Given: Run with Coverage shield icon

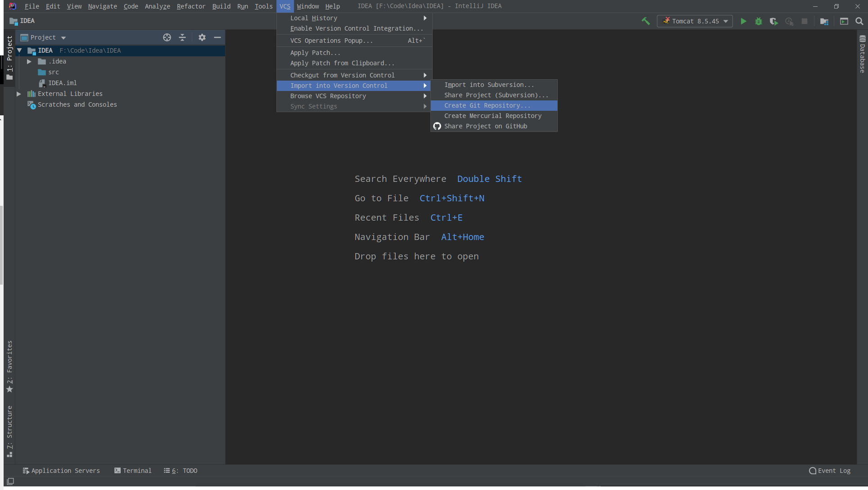Looking at the screenshot, I should (x=774, y=21).
